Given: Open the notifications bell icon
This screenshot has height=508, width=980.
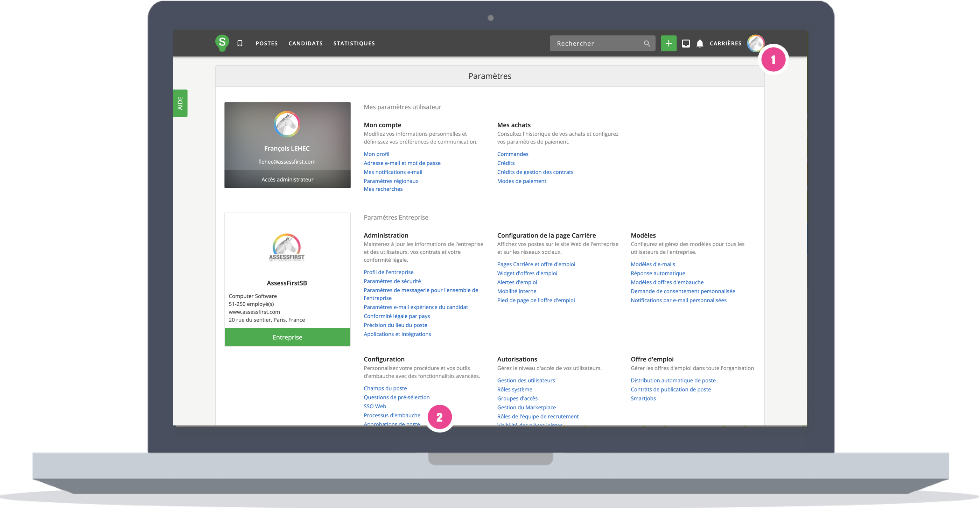Looking at the screenshot, I should pyautogui.click(x=700, y=43).
